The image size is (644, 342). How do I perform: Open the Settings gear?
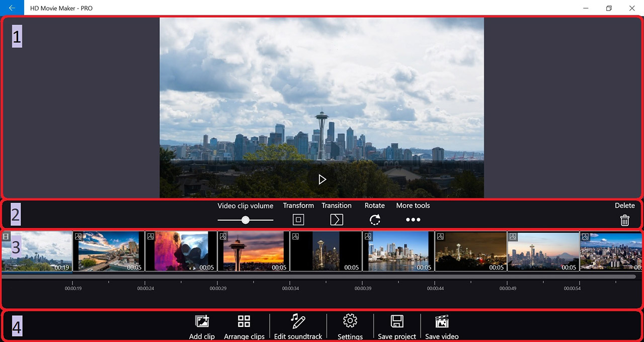(x=350, y=321)
